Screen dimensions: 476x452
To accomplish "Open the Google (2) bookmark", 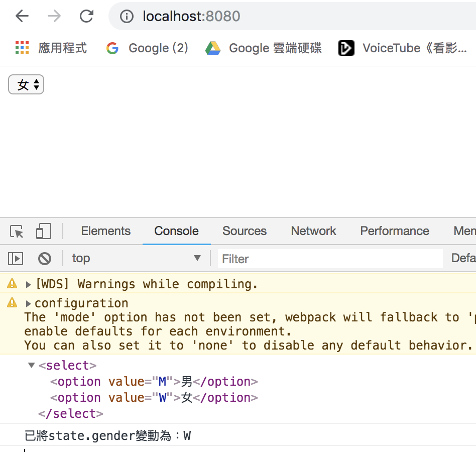I will coord(147,48).
